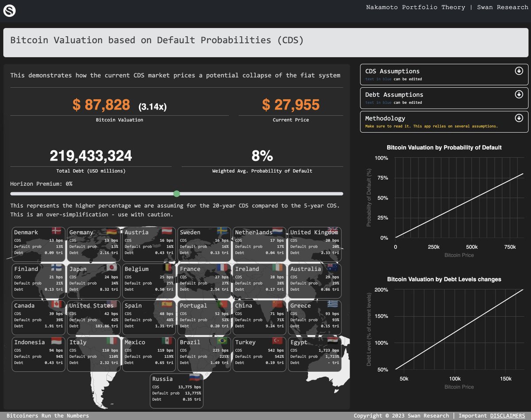Select China's 9.24 tri debt value
The height and width of the screenshot is (420, 531).
(x=274, y=326)
